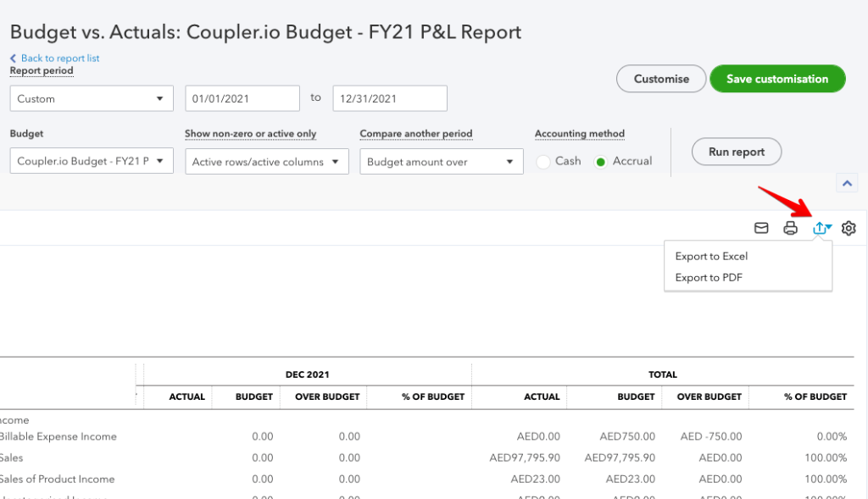Click the green Save customisation button

point(777,78)
